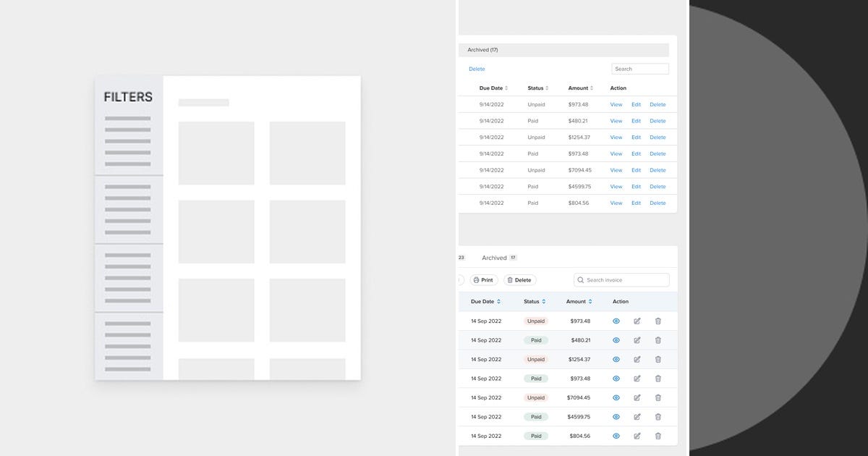Click the magnifying glass in the search invoice field
Image resolution: width=868 pixels, height=456 pixels.
pyautogui.click(x=581, y=279)
